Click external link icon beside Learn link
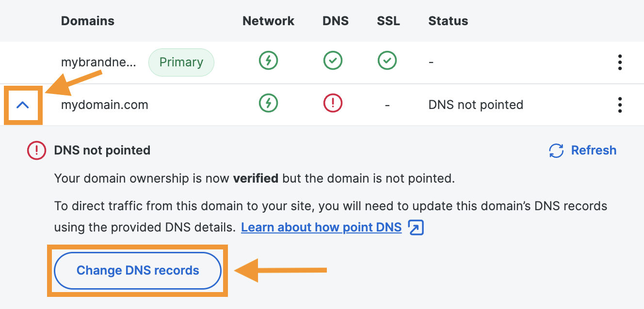The image size is (644, 309). (416, 227)
